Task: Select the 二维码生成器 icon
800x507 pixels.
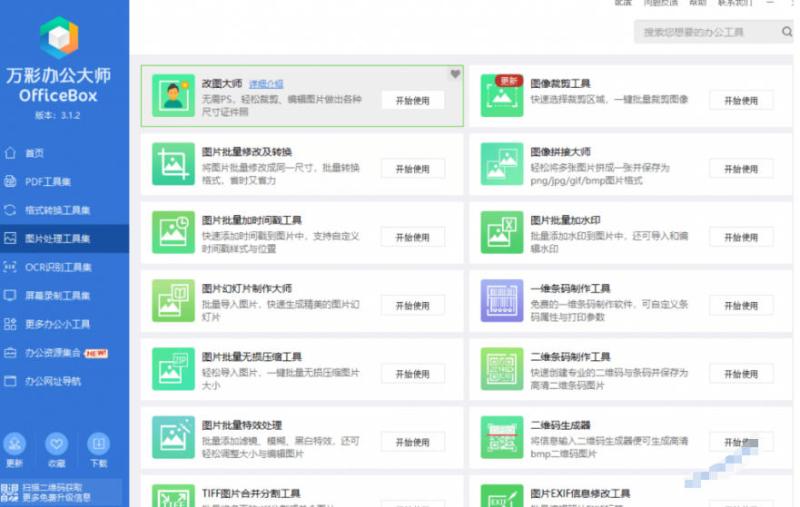Action: pos(502,438)
